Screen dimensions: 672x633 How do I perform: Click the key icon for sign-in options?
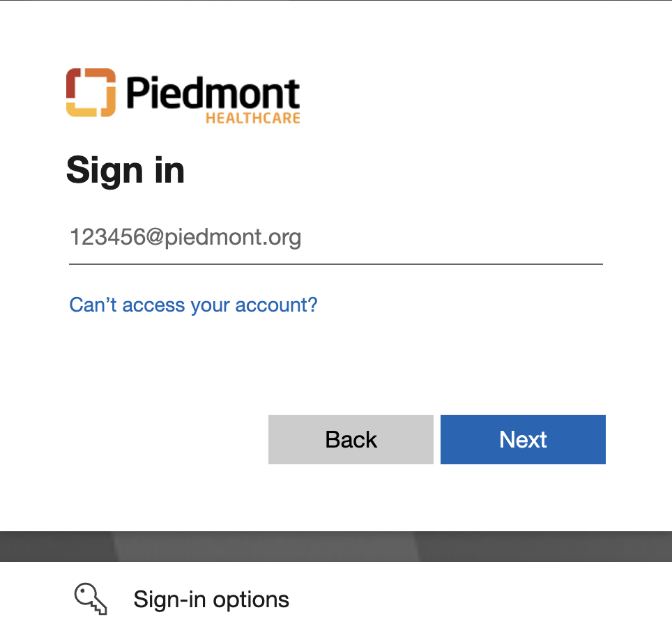coord(91,599)
